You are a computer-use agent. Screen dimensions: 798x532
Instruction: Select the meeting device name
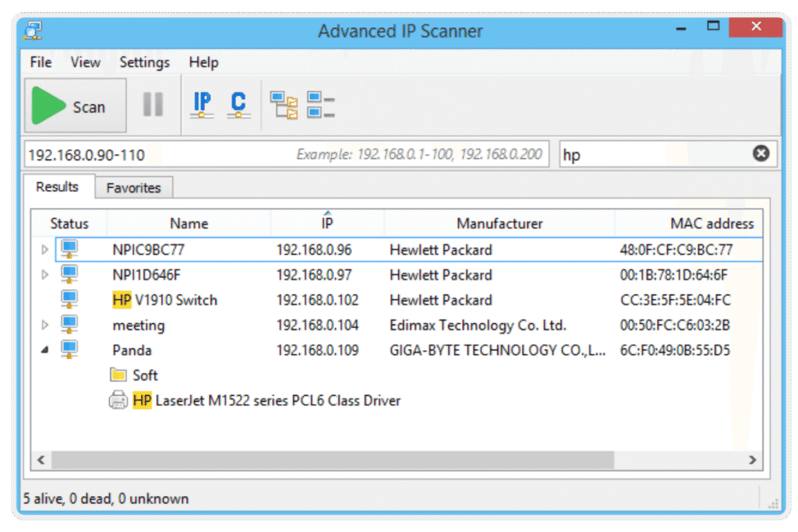coord(139,325)
